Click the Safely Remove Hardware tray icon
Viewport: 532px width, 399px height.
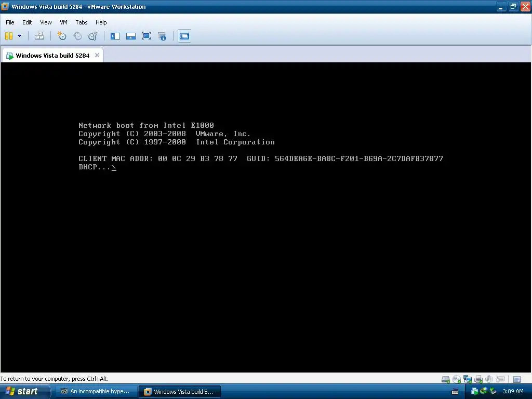coord(493,392)
